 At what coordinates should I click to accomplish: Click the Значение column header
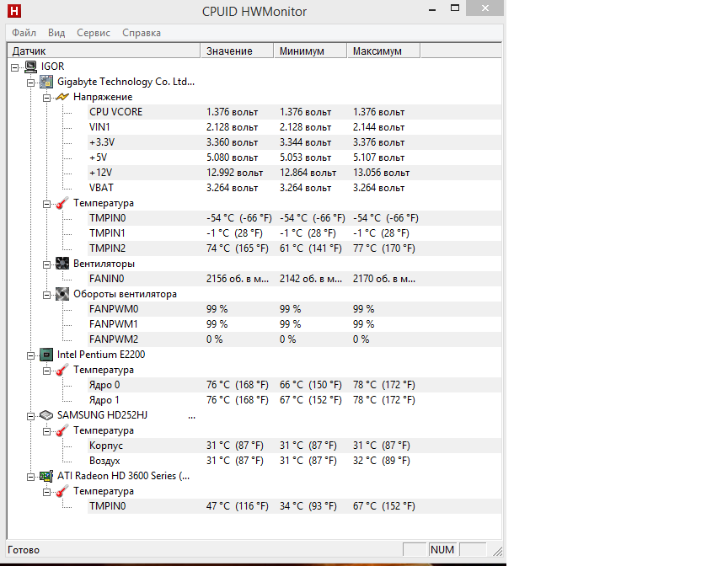tap(237, 51)
